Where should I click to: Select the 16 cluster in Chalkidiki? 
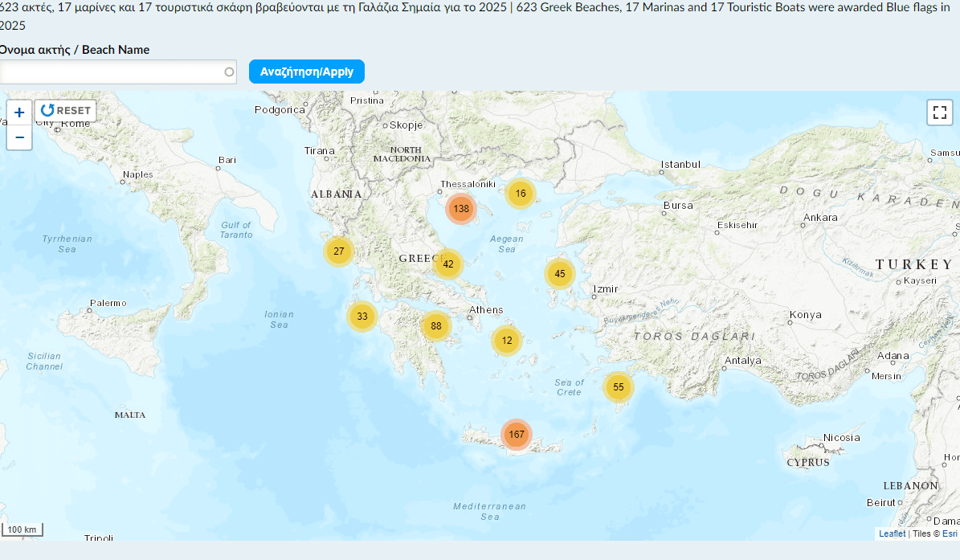point(519,193)
